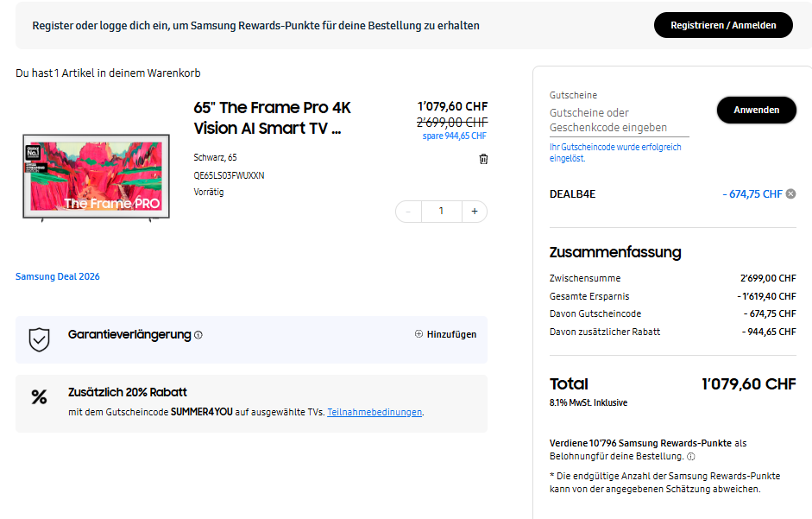Viewport: 812px width, 519px height.
Task: Click the Zusätzlich 20% Rabatt banner heading
Action: tap(128, 393)
